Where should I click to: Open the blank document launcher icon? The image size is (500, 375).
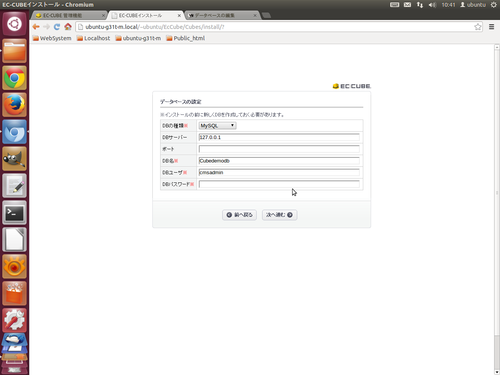[x=14, y=240]
